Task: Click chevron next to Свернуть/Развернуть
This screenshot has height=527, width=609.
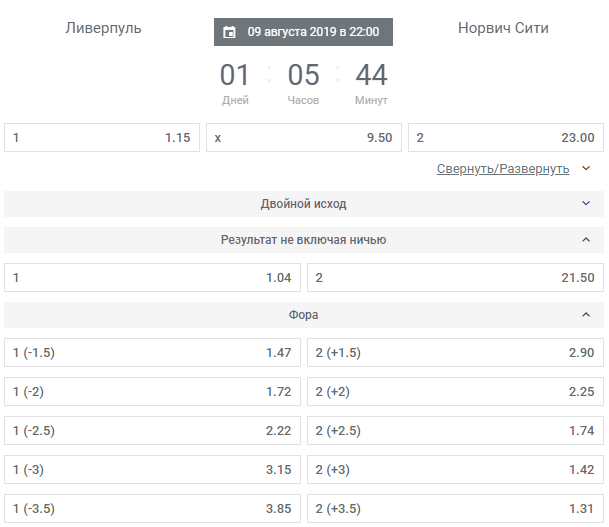Action: pos(586,169)
